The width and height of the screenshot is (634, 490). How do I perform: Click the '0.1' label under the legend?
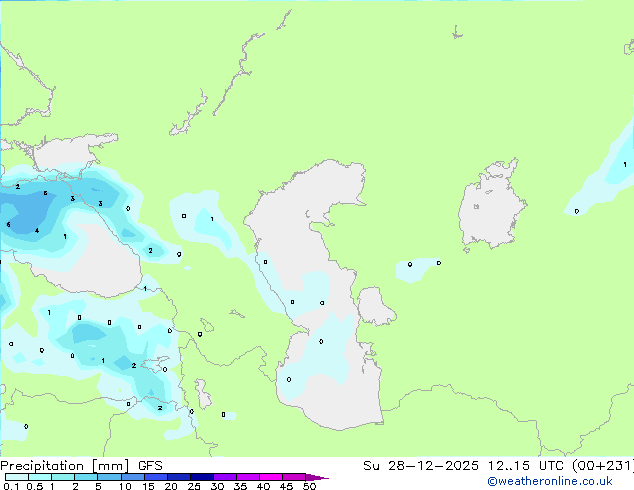11,486
